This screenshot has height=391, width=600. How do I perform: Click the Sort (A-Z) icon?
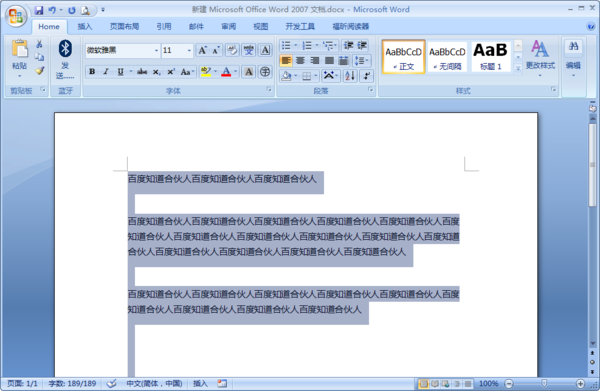(x=350, y=75)
